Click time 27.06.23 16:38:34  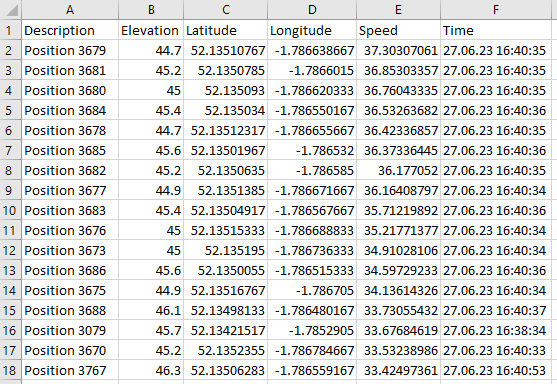coord(496,330)
